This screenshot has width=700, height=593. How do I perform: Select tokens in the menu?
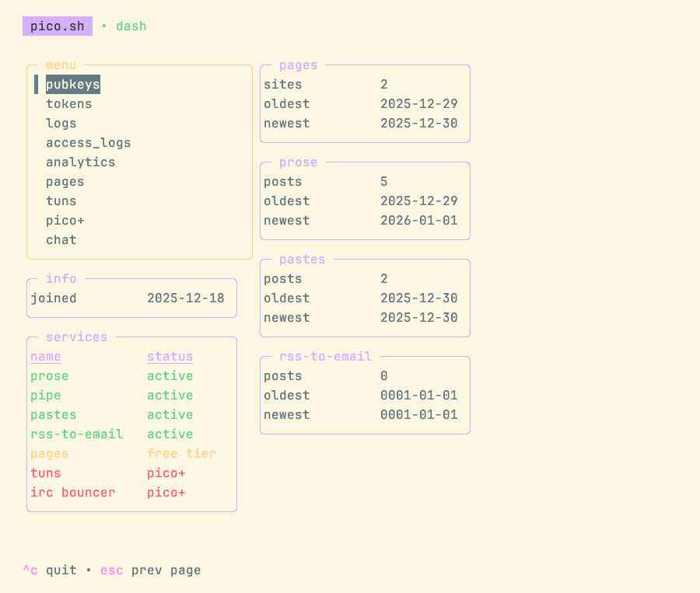(68, 103)
